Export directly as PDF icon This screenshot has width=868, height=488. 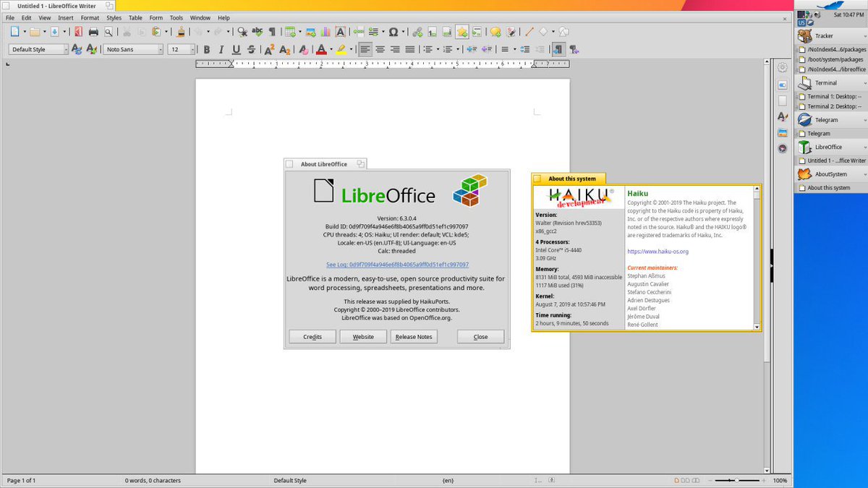(78, 32)
